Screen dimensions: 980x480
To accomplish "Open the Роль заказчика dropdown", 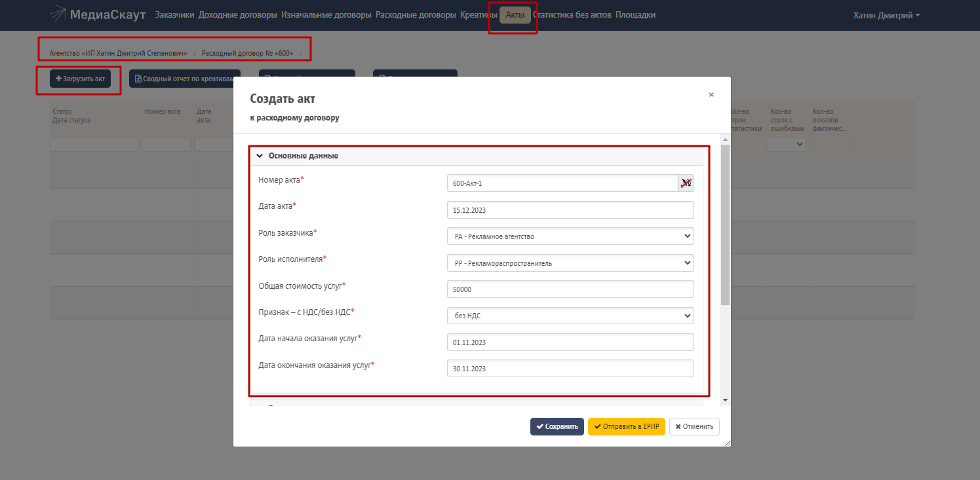I will coord(570,236).
